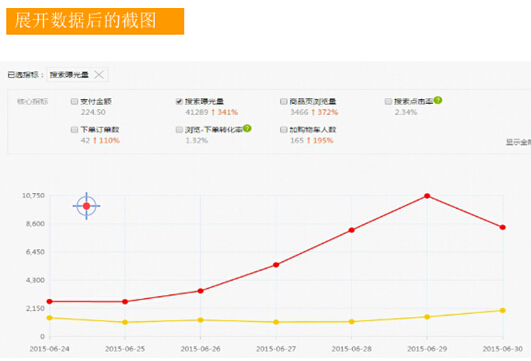Select the 加购物车人数 checkbox
The image size is (531, 361).
284,130
